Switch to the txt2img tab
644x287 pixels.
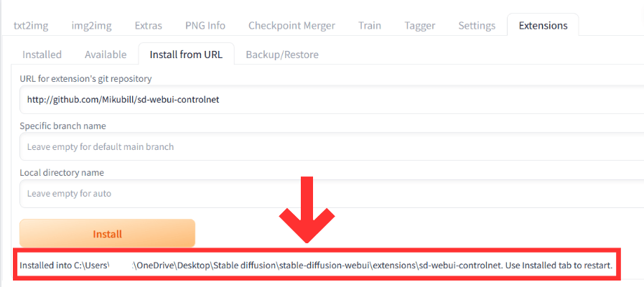point(31,25)
